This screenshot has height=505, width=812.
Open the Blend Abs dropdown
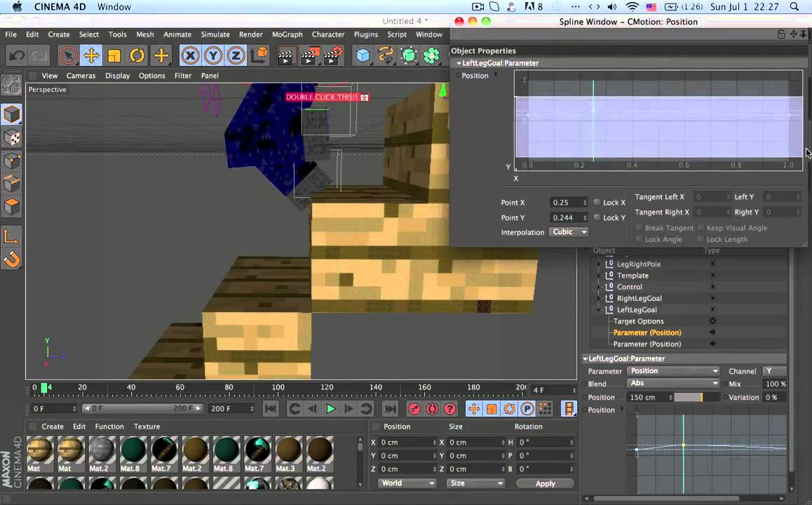click(673, 383)
